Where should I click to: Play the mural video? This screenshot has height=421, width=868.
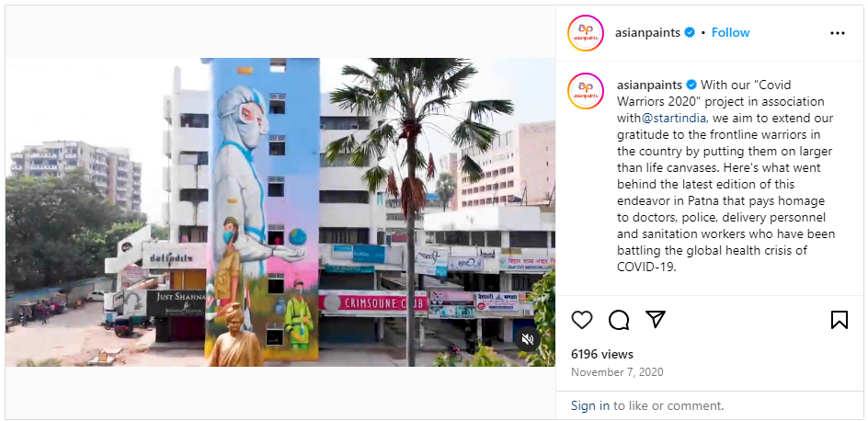[280, 212]
